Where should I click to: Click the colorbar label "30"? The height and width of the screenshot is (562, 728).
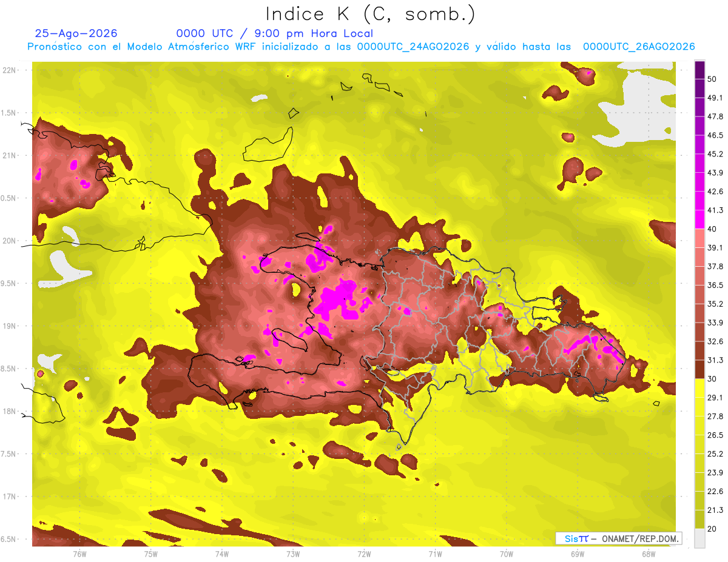coord(712,379)
